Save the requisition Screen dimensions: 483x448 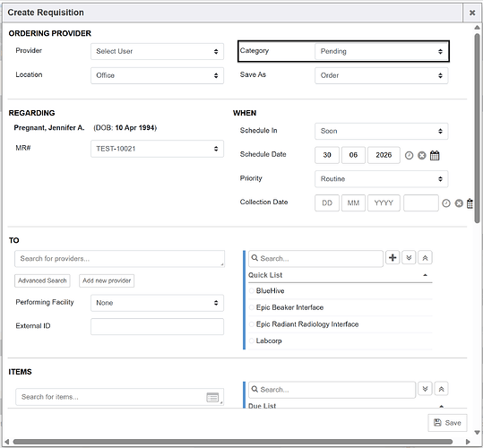pyautogui.click(x=447, y=423)
